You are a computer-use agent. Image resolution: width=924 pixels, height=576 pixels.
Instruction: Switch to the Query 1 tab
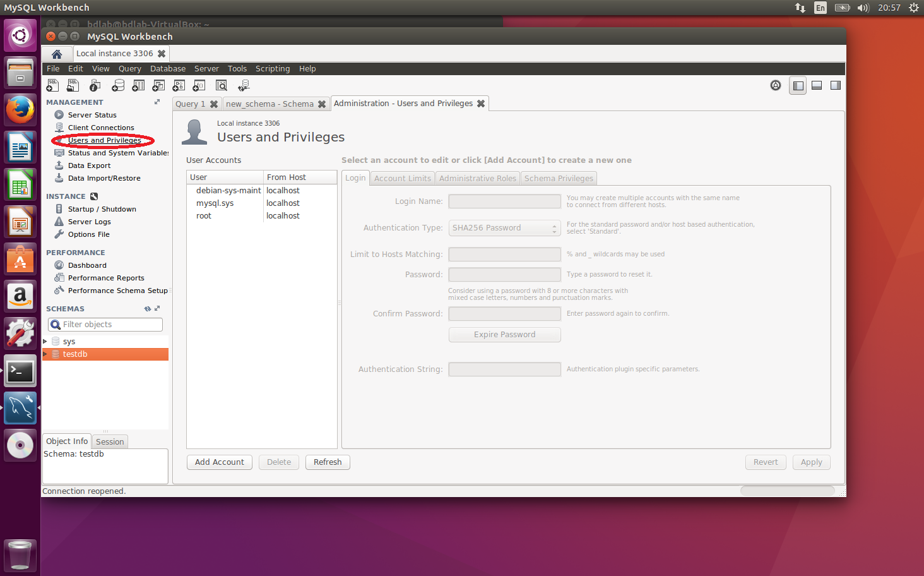pos(190,104)
